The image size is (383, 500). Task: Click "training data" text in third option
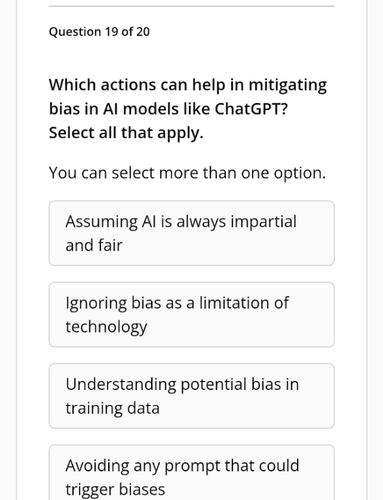113,408
